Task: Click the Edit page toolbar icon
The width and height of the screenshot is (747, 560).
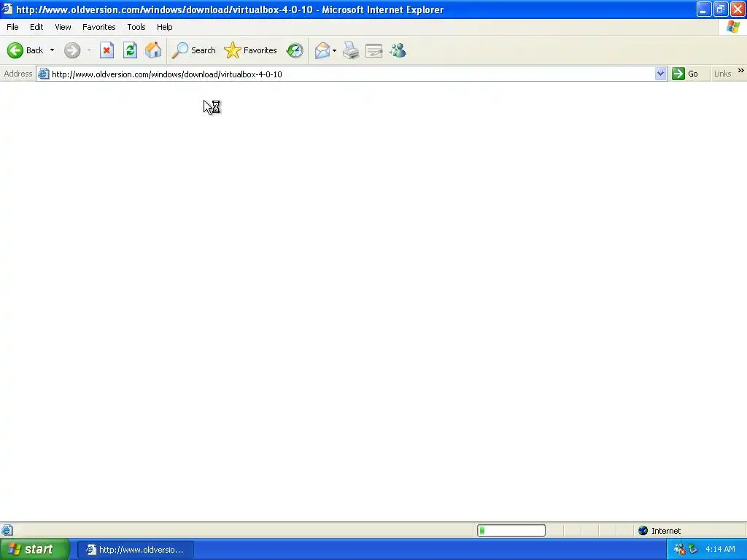Action: pos(374,50)
